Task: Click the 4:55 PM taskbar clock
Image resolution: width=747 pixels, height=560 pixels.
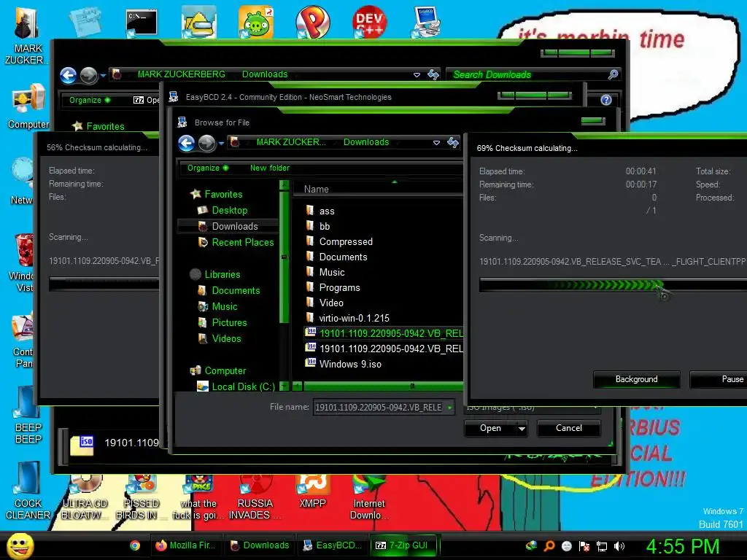Action: (682, 546)
